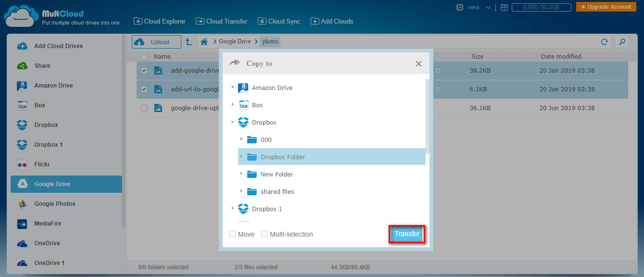Expand the shared files folder node
The width and height of the screenshot is (644, 277).
[241, 191]
